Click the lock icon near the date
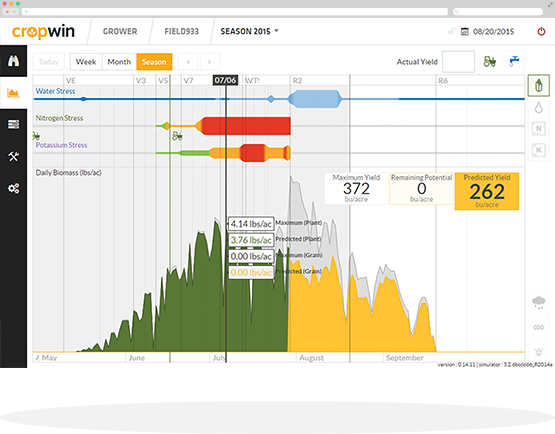 coord(452,31)
